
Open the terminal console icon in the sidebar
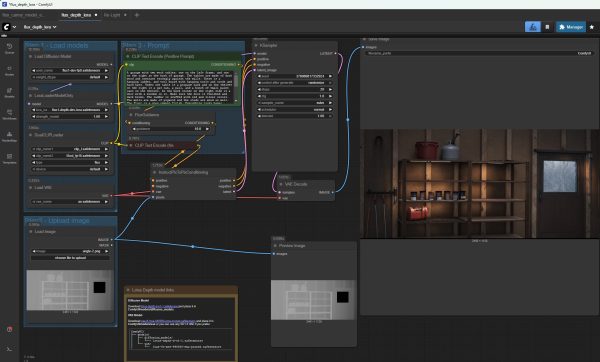tap(9, 349)
